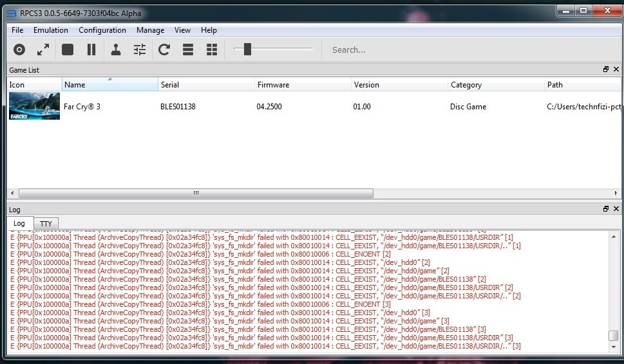Click the Icon column header

pyautogui.click(x=34, y=85)
